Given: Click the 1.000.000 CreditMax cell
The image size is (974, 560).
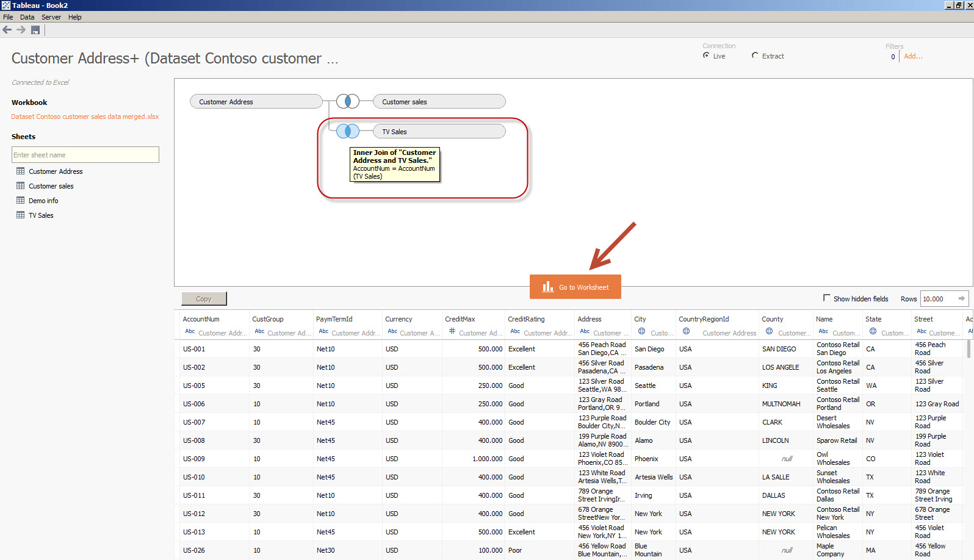Looking at the screenshot, I should point(488,459).
